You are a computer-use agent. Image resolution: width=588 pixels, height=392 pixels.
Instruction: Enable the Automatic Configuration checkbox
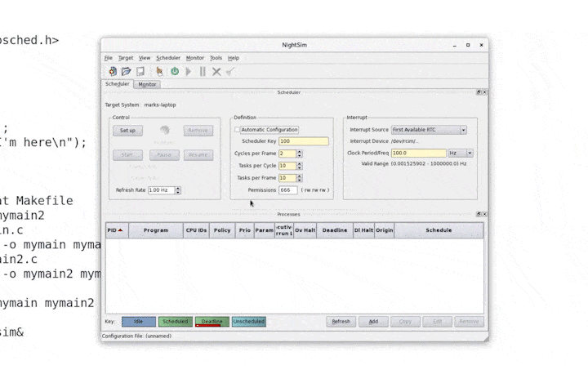[238, 130]
